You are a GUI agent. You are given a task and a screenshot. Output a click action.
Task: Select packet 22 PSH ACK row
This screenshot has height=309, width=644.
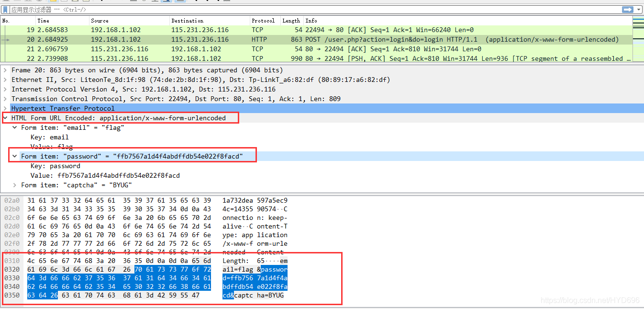pyautogui.click(x=316, y=58)
